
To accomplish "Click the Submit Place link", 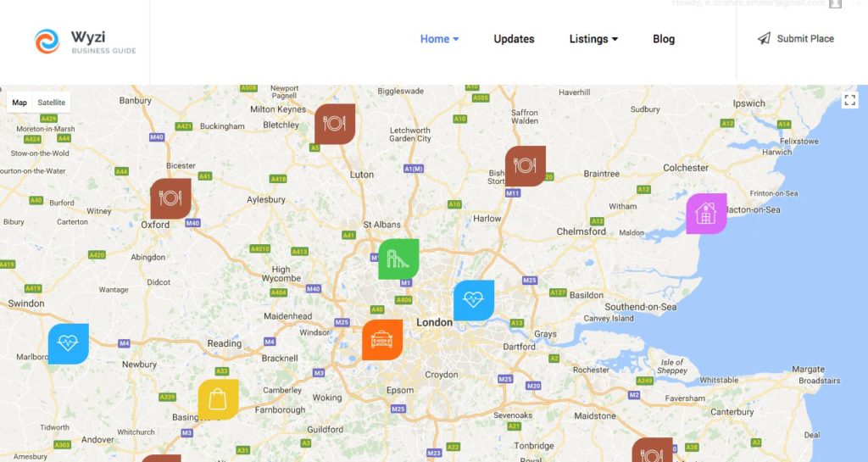I will (x=795, y=38).
